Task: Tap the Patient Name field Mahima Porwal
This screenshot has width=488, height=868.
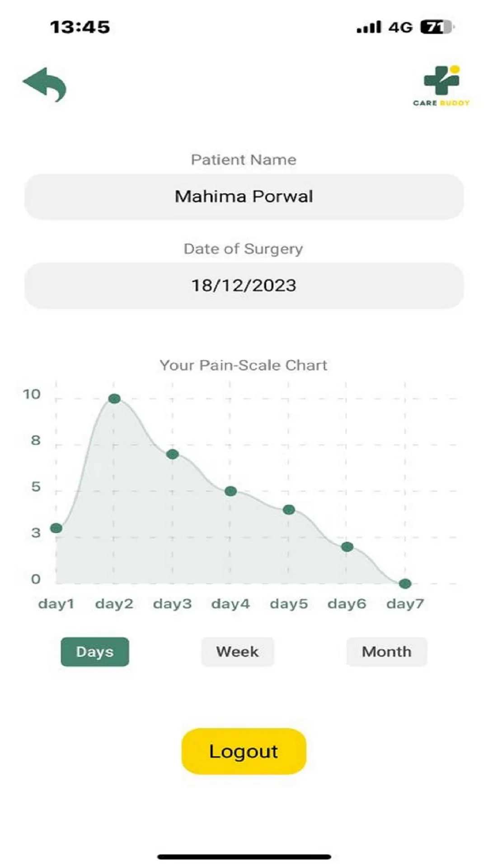Action: 244,197
